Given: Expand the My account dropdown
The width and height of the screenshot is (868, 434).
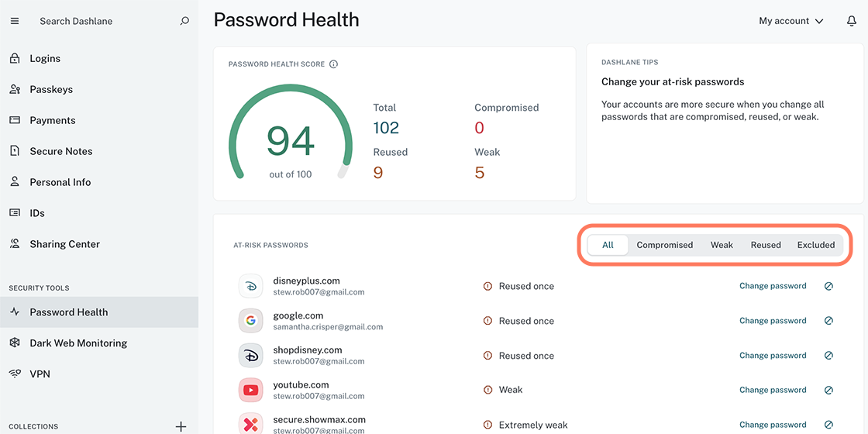Looking at the screenshot, I should [790, 21].
